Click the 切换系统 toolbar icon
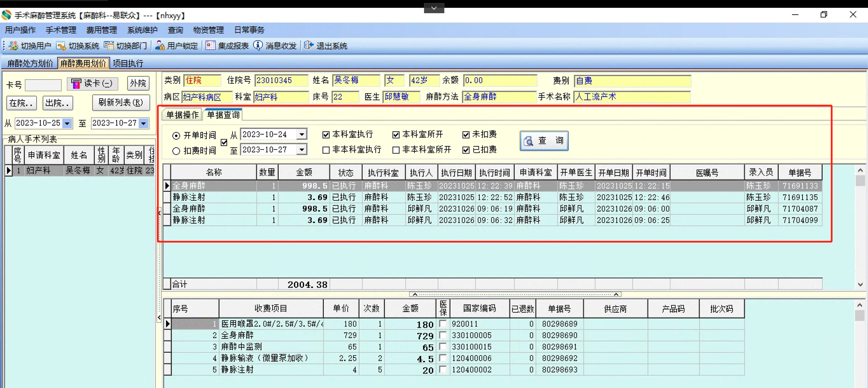 pyautogui.click(x=61, y=46)
